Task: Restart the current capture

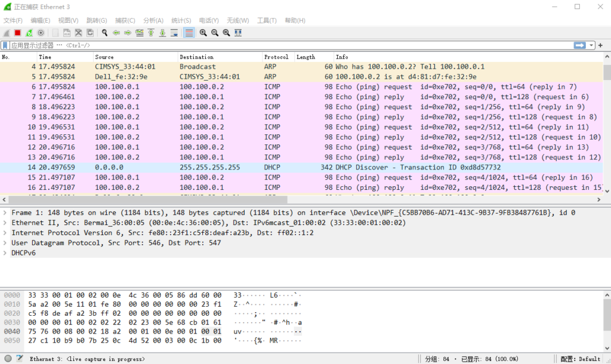Action: coord(29,33)
